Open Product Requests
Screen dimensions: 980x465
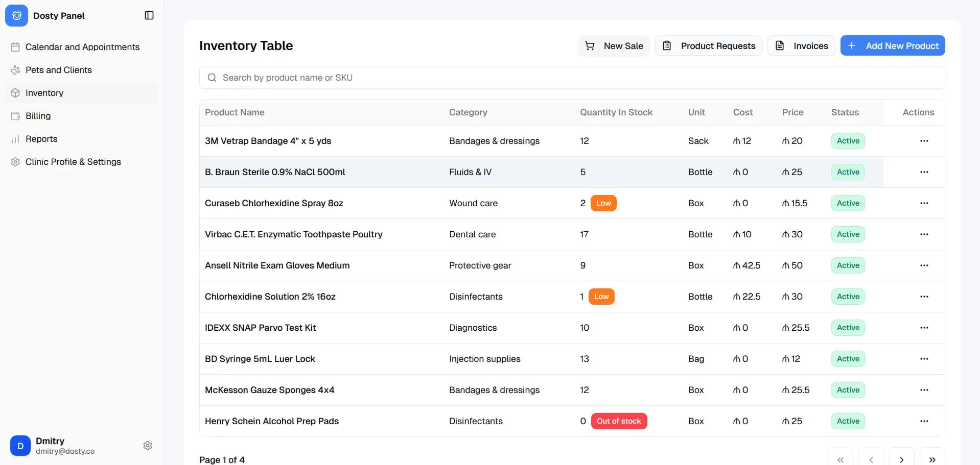tap(709, 46)
